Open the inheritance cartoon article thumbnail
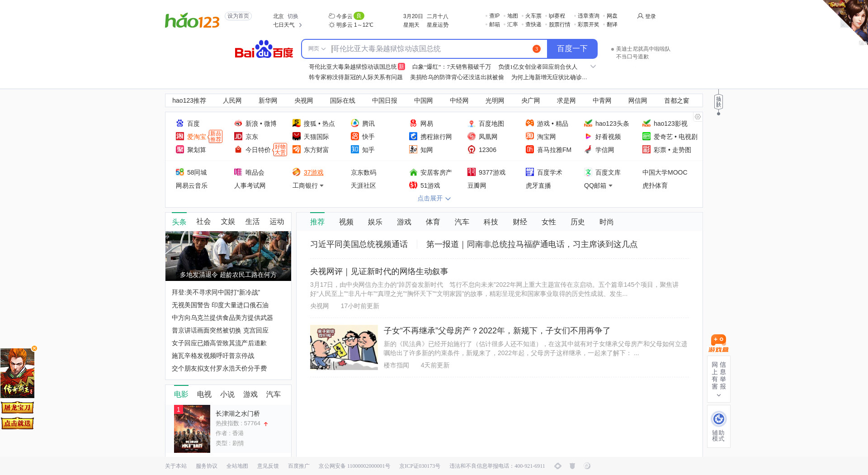The width and height of the screenshot is (868, 475). point(344,347)
